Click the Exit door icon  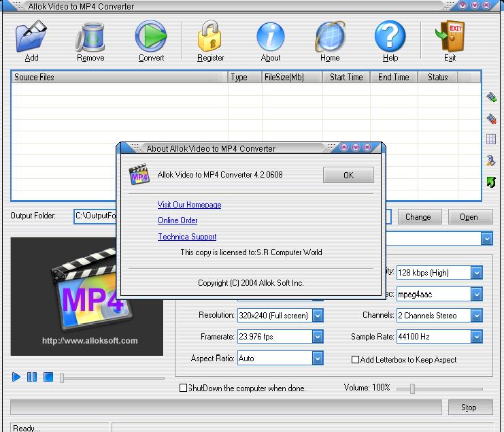pyautogui.click(x=450, y=36)
